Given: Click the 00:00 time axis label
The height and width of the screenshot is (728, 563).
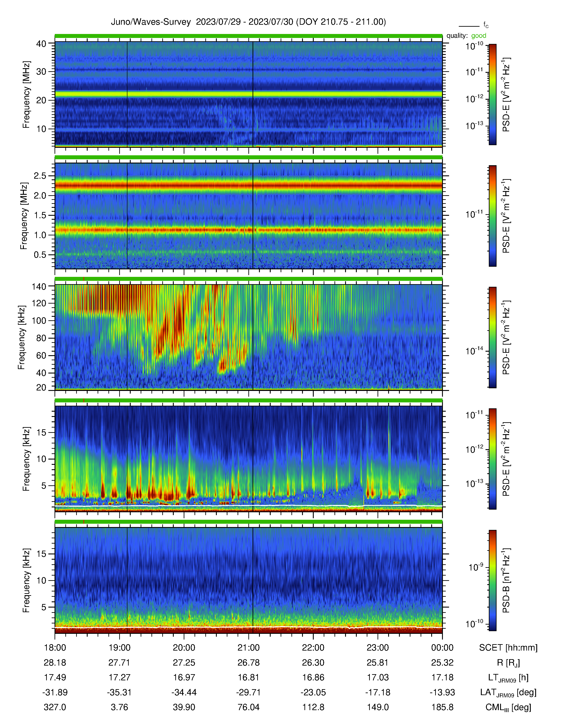Looking at the screenshot, I should click(442, 648).
